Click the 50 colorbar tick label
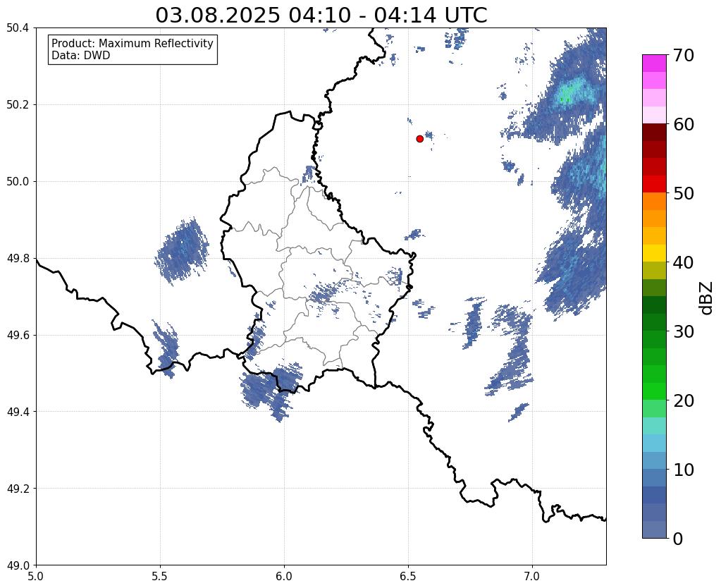 [684, 193]
